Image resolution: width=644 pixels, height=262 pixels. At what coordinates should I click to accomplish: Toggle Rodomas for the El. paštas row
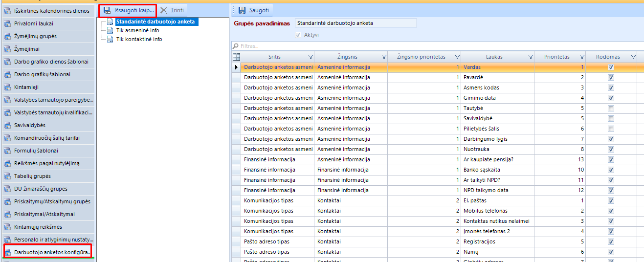[611, 200]
